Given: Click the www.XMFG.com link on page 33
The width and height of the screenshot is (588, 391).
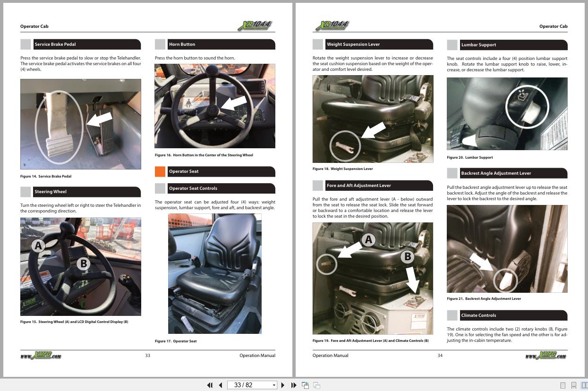Looking at the screenshot, I should click(x=41, y=356).
